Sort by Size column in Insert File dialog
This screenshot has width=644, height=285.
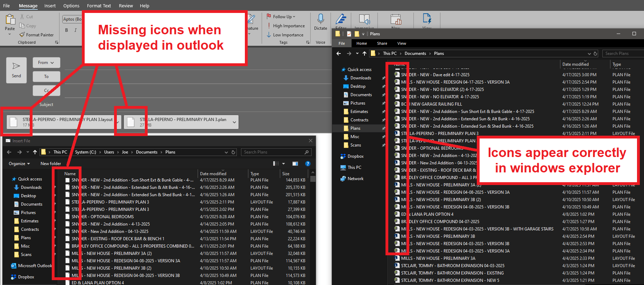pyautogui.click(x=294, y=174)
